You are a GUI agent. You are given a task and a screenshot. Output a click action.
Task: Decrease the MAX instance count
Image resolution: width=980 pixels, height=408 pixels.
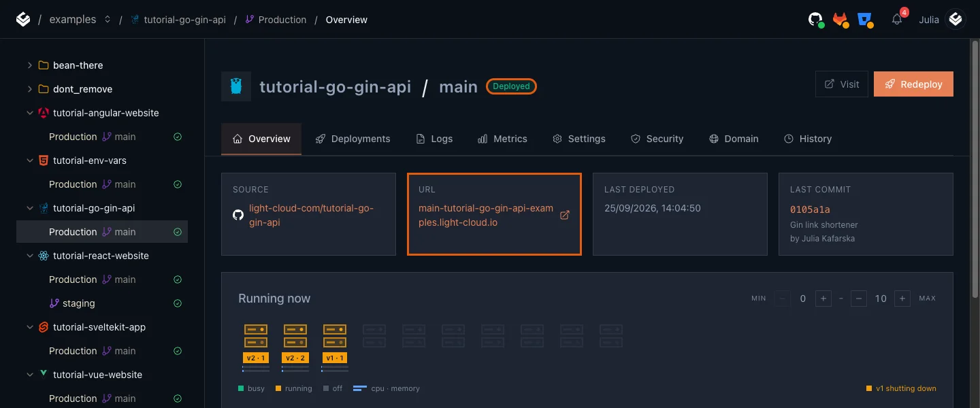point(859,299)
